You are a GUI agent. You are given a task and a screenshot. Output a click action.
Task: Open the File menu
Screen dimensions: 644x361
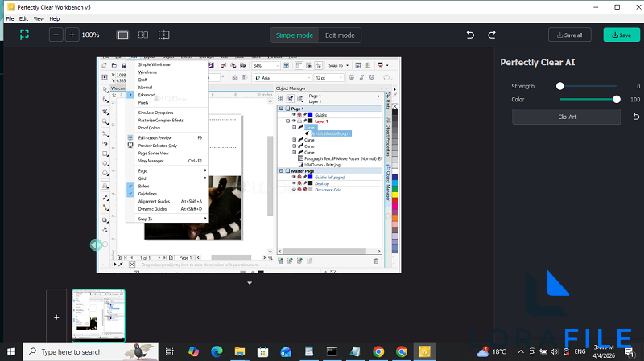tap(10, 18)
